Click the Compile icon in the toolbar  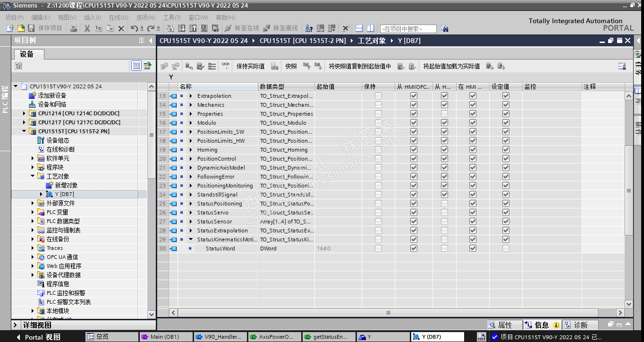tap(170, 28)
